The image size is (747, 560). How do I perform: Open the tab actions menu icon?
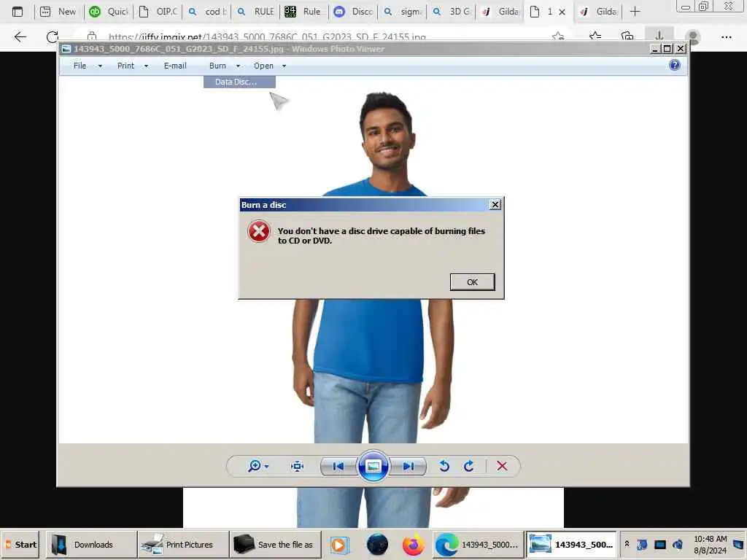(18, 12)
